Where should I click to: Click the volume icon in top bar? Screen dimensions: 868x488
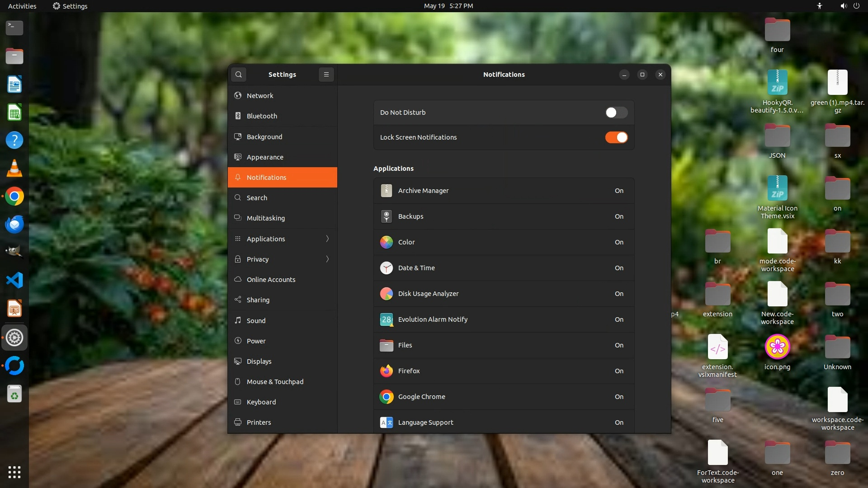(843, 6)
